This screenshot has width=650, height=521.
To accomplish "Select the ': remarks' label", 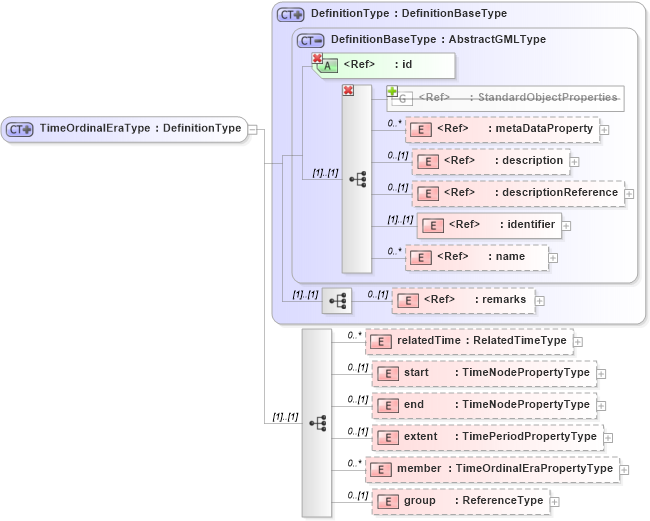I will pyautogui.click(x=500, y=299).
